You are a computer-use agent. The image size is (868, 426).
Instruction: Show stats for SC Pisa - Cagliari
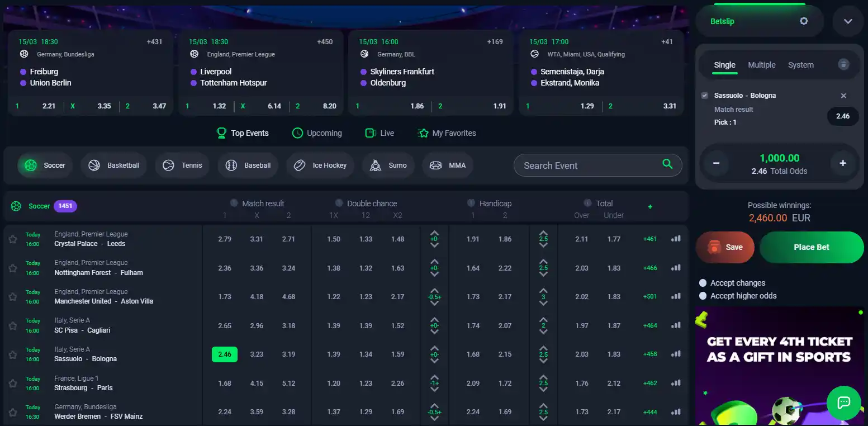point(676,325)
